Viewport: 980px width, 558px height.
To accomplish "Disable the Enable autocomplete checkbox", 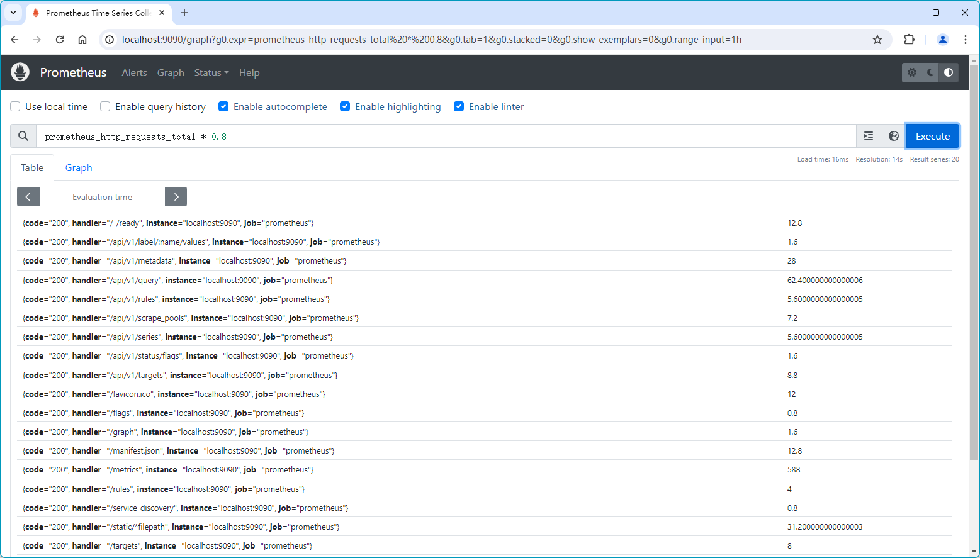I will pos(223,106).
